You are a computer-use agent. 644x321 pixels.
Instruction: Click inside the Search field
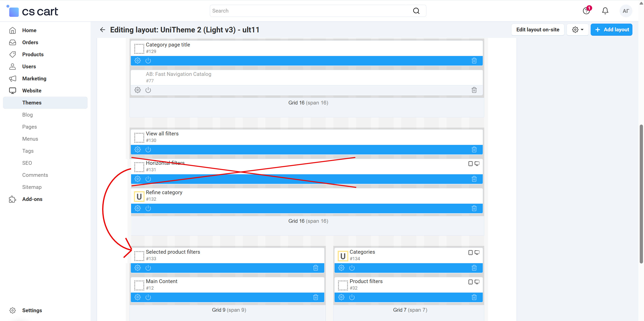[x=289, y=11]
